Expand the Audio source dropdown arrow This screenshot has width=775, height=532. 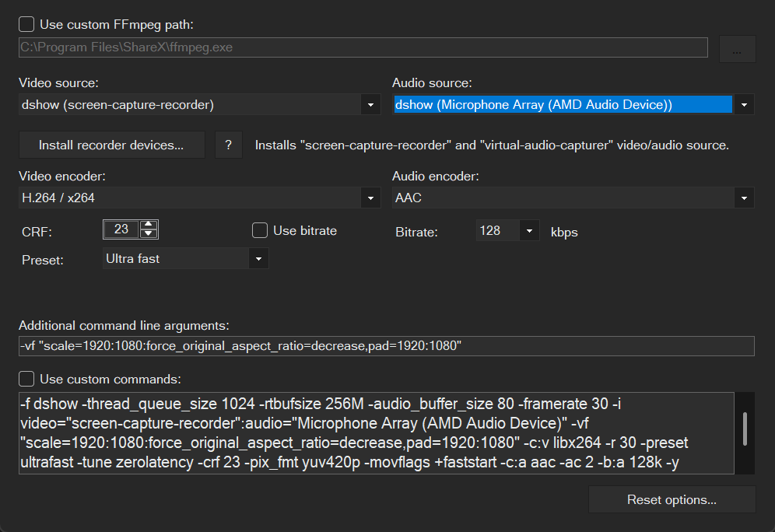[744, 104]
